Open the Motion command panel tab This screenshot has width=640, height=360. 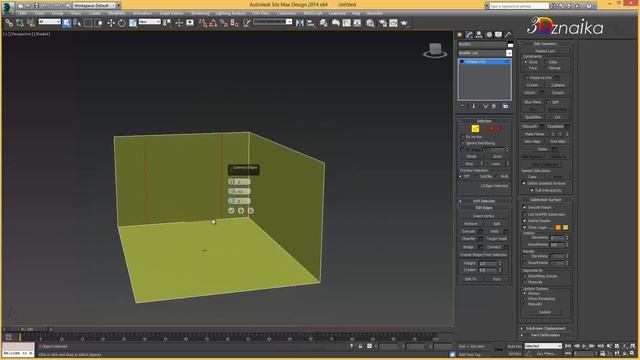tap(489, 35)
